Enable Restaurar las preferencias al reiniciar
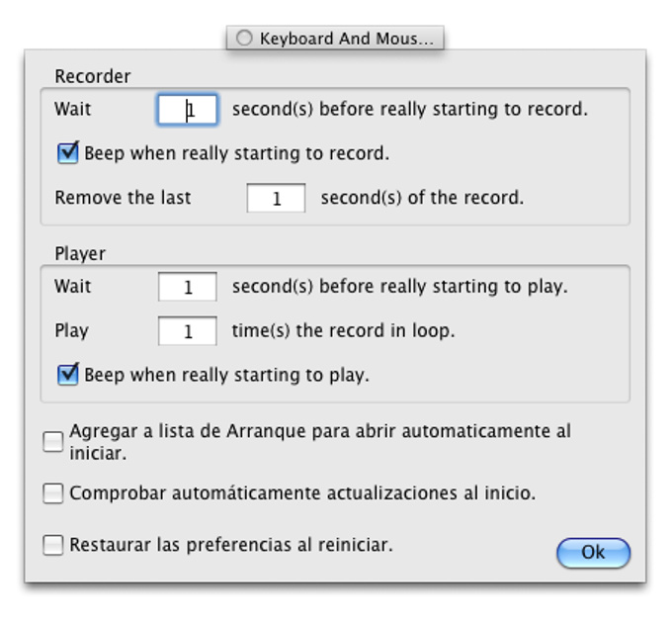672x622 pixels. tap(53, 545)
